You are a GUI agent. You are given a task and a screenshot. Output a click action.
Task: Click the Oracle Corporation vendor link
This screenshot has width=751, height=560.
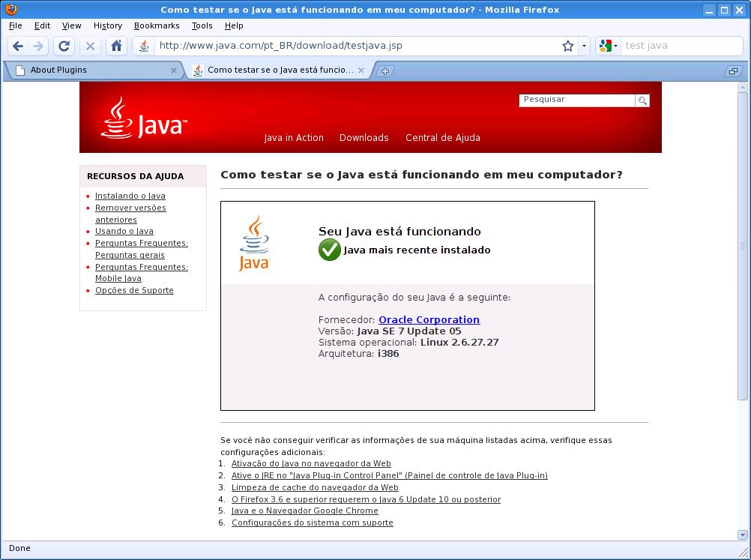[x=429, y=319]
